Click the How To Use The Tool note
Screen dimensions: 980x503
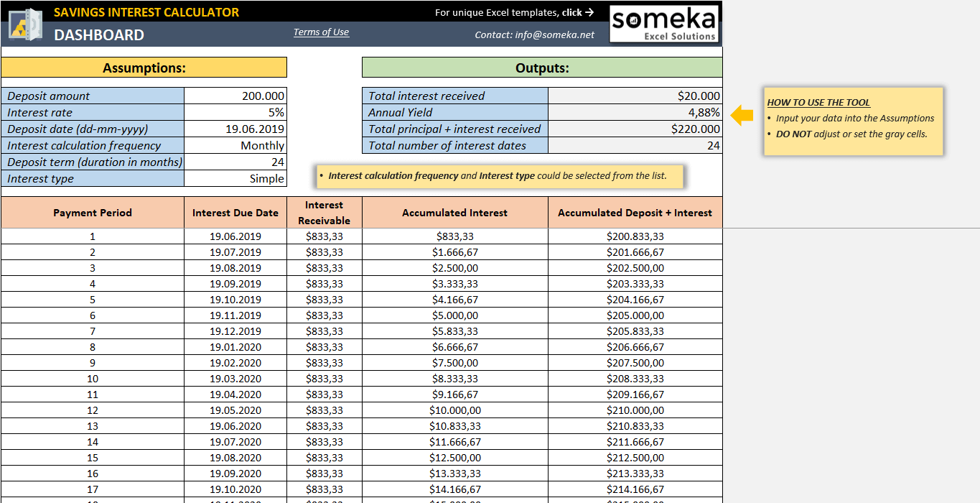(x=853, y=121)
